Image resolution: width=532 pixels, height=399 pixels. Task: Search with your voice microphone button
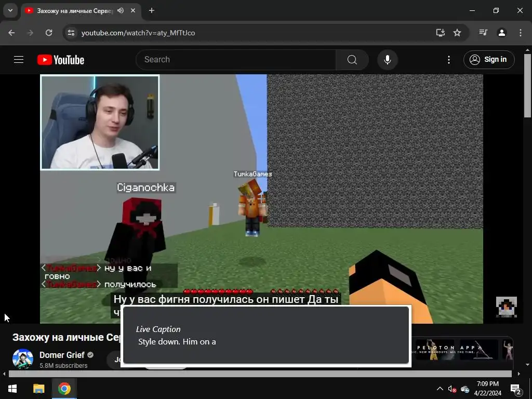tap(388, 60)
